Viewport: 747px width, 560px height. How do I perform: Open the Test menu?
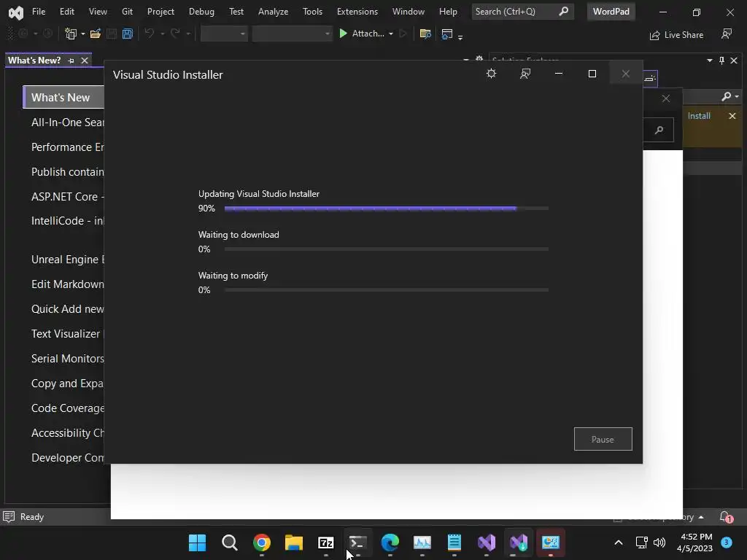236,12
